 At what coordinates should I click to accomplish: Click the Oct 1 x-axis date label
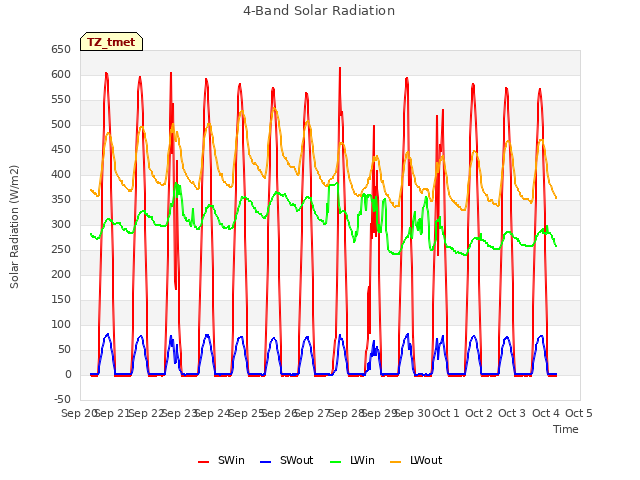pos(446,413)
